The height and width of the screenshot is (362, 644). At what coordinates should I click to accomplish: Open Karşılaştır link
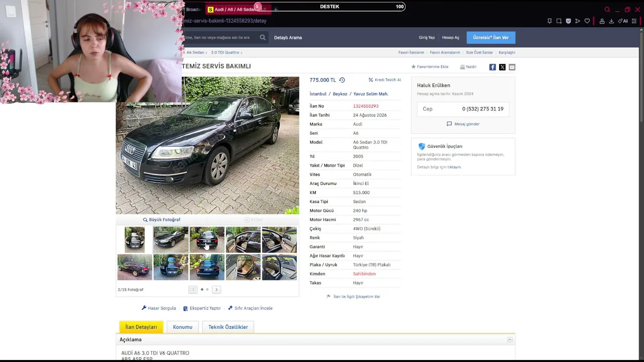coord(507,52)
